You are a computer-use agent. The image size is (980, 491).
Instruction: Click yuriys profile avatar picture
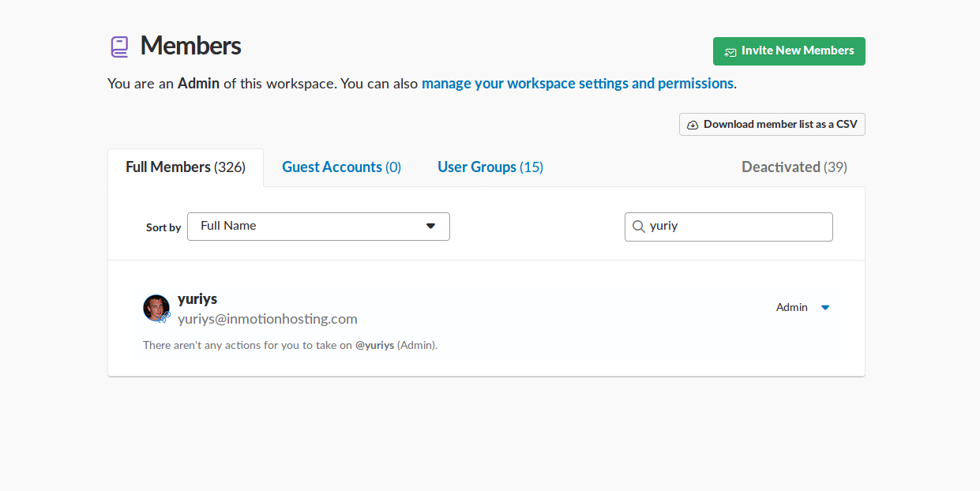156,308
